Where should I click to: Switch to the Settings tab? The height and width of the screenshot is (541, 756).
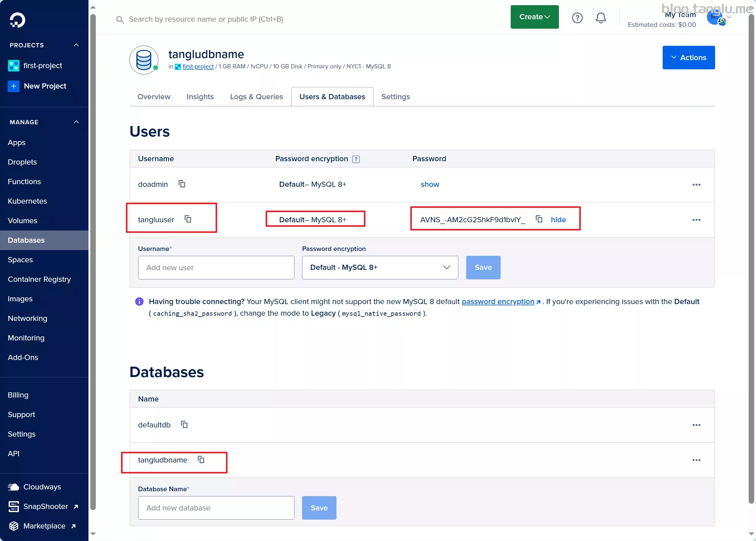coord(395,96)
